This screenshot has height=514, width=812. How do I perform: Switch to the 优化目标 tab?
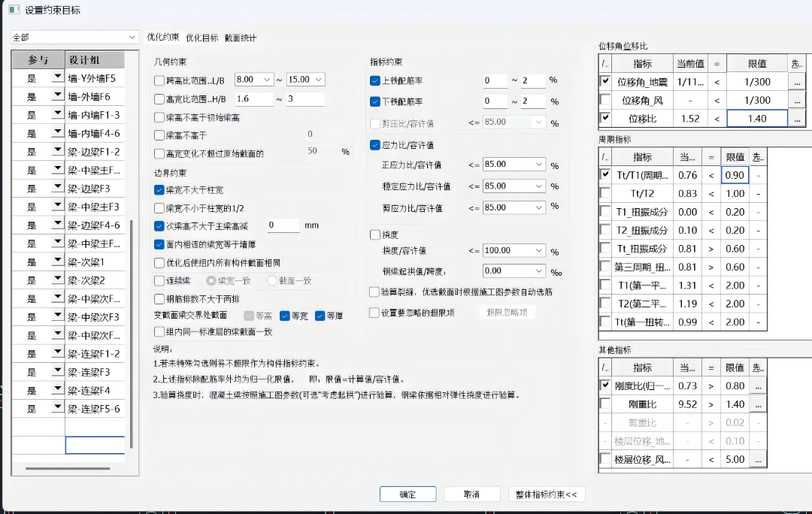[x=202, y=38]
